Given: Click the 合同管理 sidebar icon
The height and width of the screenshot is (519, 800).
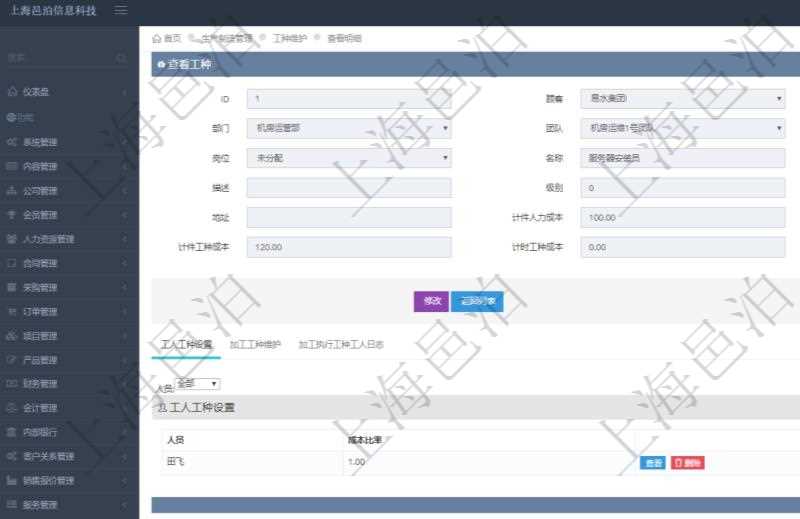Looking at the screenshot, I should [x=12, y=263].
